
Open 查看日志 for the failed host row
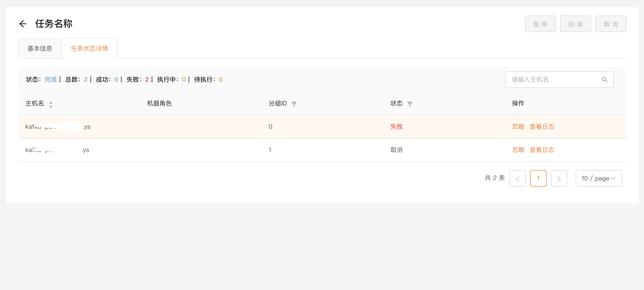tap(542, 127)
